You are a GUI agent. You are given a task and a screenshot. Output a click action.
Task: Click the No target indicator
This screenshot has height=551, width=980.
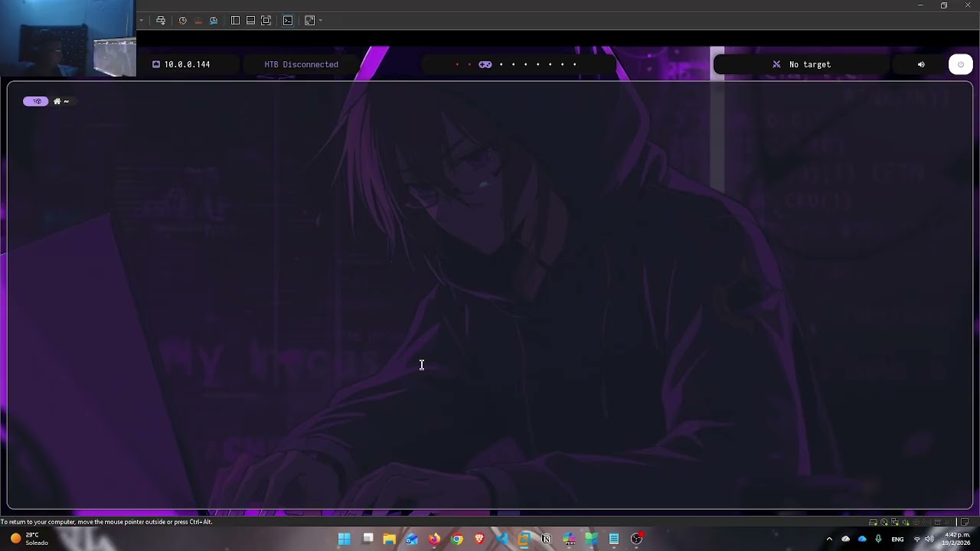810,64
